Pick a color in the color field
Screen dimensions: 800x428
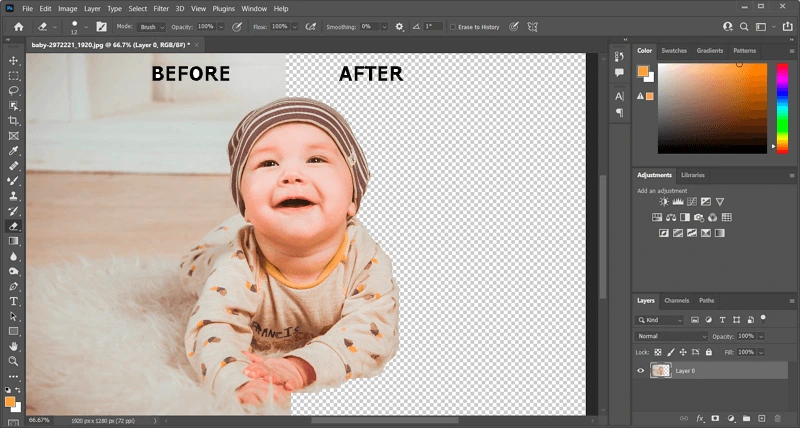(x=712, y=108)
